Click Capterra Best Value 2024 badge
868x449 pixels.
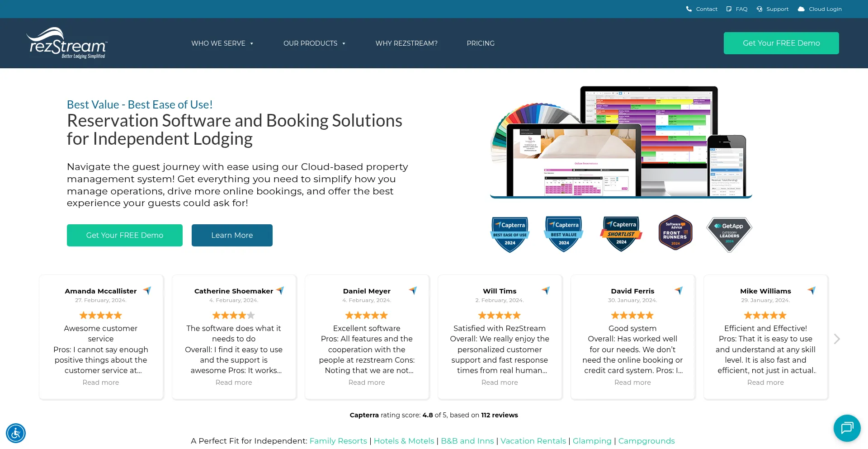coord(564,234)
